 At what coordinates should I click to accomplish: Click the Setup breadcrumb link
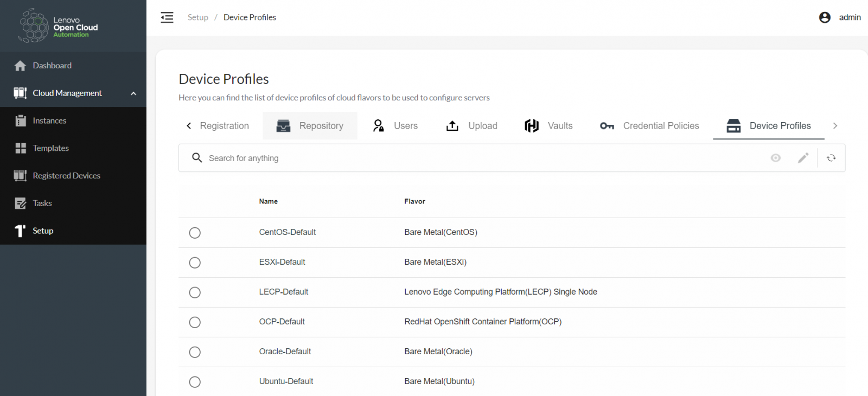198,17
